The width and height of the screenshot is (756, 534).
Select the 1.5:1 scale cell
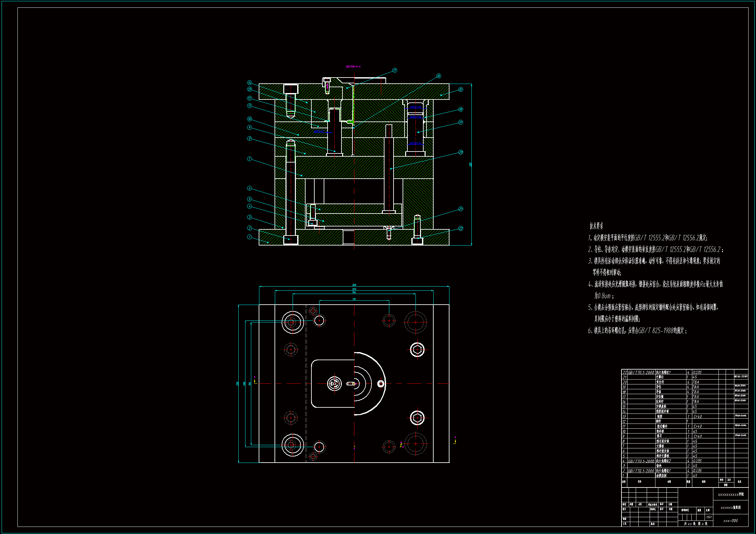[x=709, y=517]
